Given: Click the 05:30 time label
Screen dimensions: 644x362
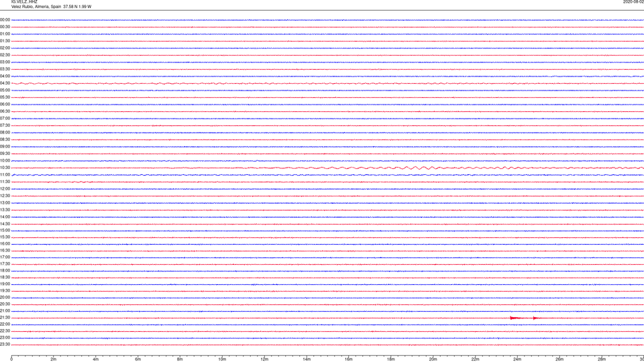Looking at the screenshot, I should [x=5, y=97].
